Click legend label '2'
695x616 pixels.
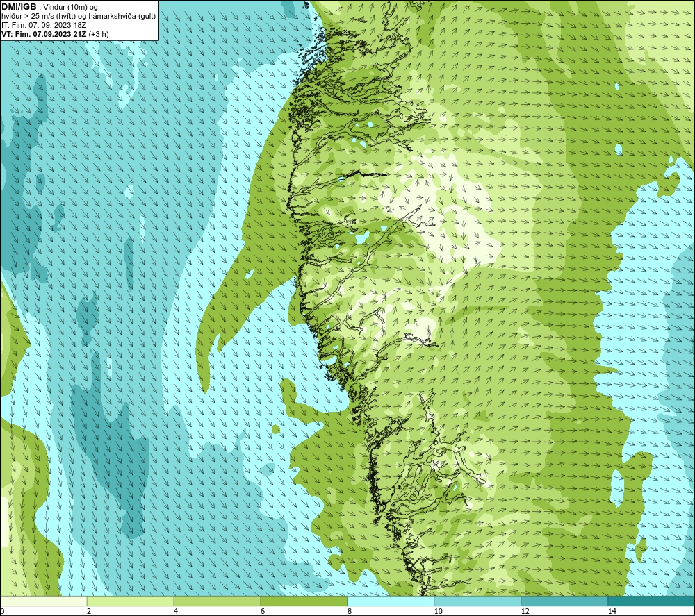point(89,611)
